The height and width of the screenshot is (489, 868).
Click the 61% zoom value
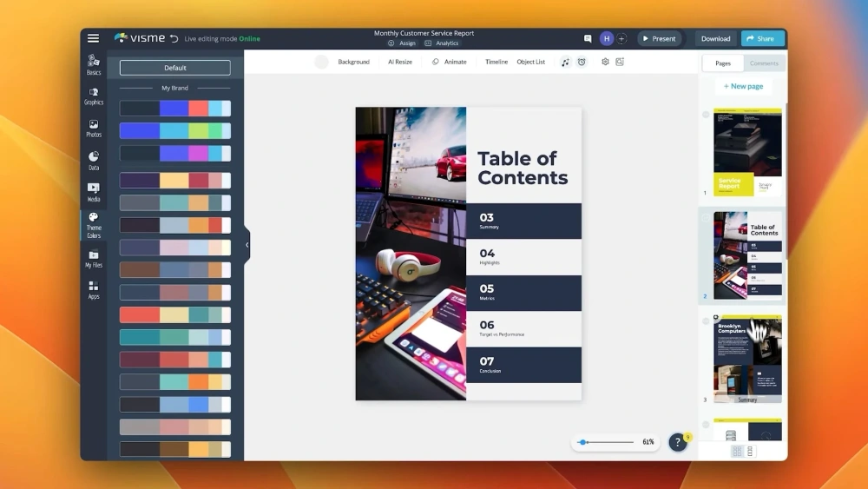click(x=648, y=442)
